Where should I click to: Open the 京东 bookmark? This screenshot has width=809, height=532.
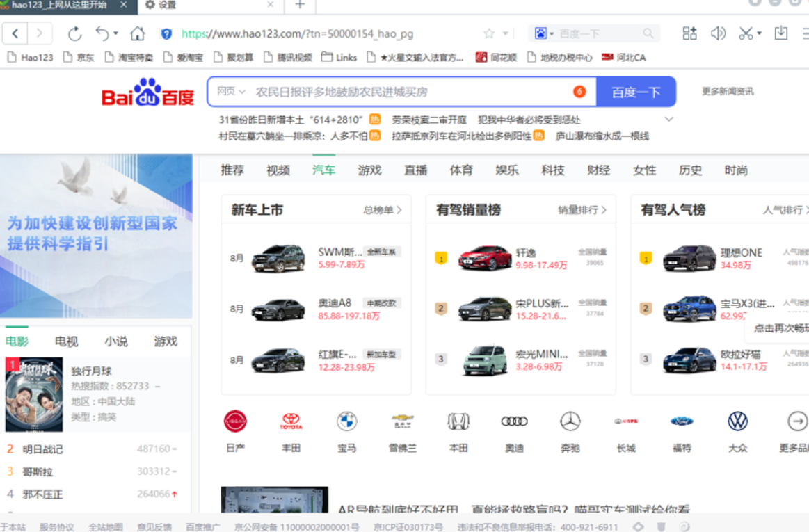(79, 57)
